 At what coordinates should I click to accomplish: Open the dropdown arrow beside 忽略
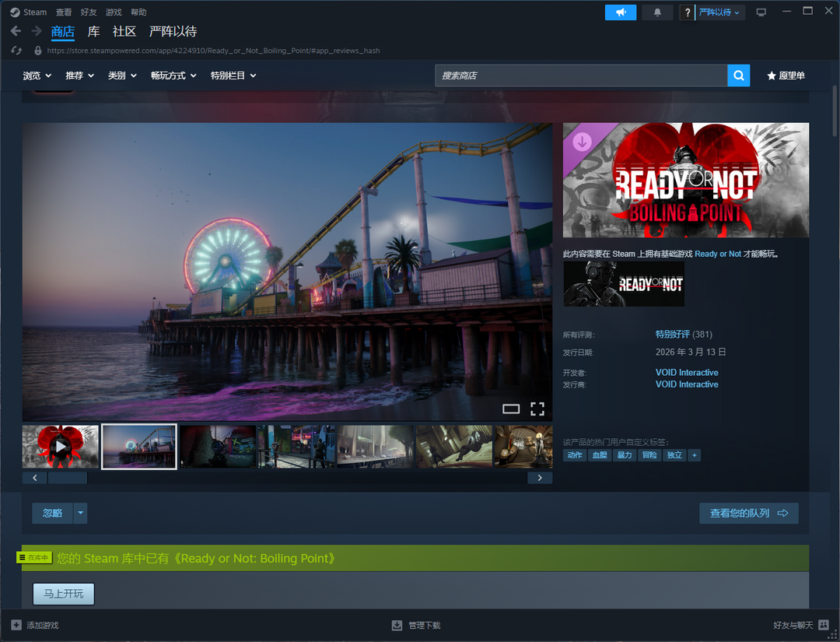[x=81, y=513]
